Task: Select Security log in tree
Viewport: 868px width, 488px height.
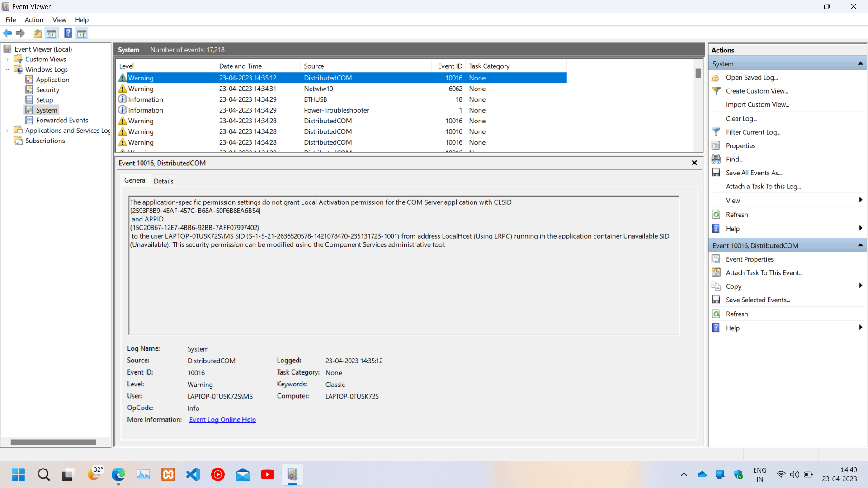Action: point(47,89)
